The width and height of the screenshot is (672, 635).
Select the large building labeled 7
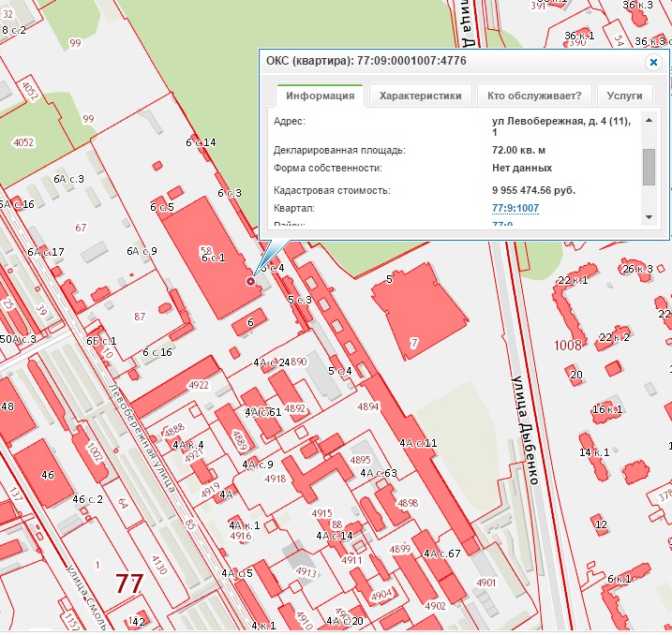tap(419, 314)
